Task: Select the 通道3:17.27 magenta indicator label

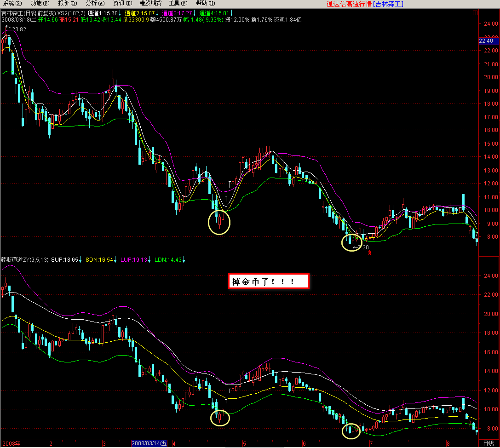Action: coord(177,13)
